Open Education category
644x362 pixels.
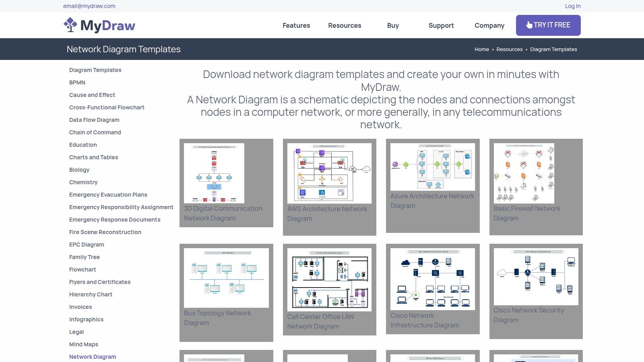coord(83,145)
